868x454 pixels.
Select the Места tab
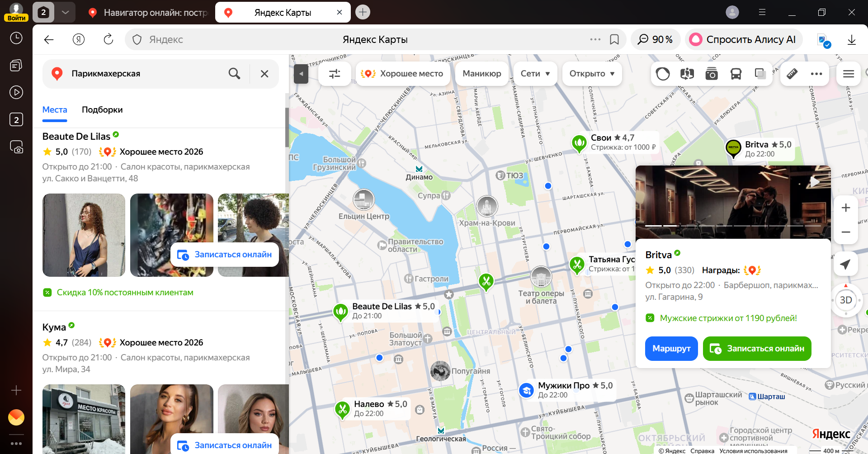tap(55, 110)
